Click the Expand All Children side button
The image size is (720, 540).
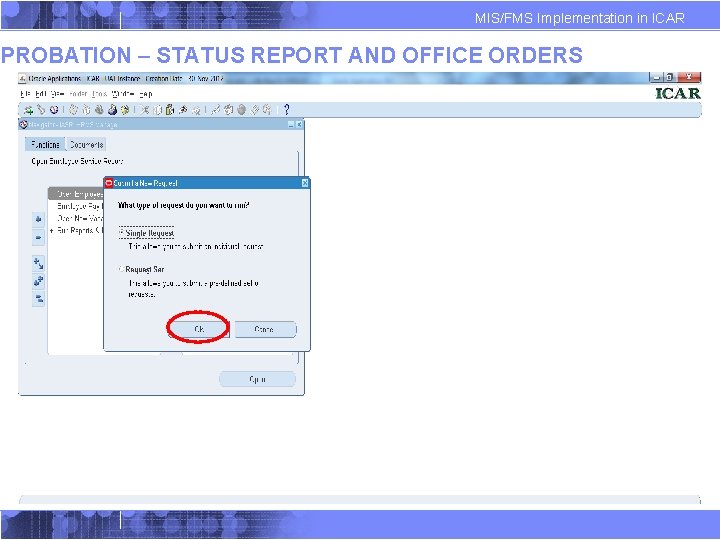click(39, 264)
